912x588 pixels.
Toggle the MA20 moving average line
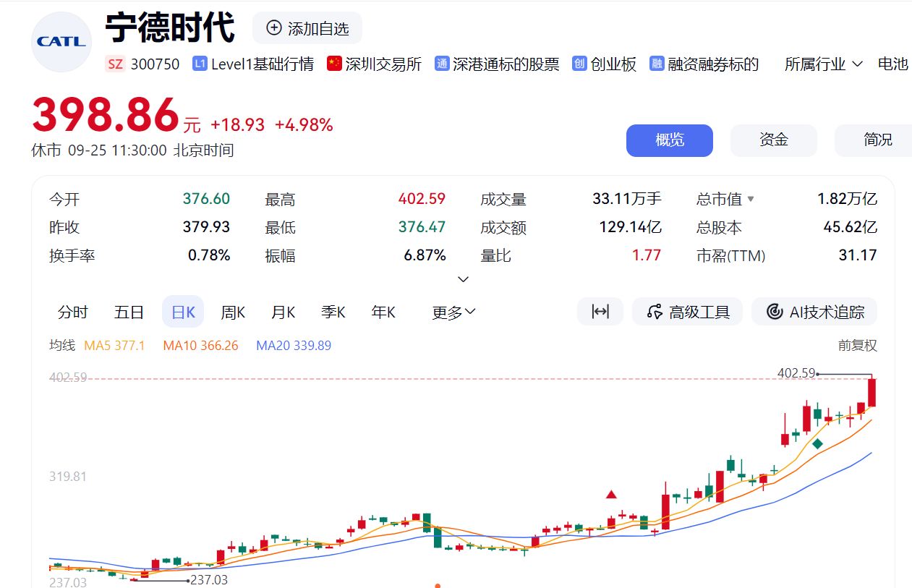(294, 346)
